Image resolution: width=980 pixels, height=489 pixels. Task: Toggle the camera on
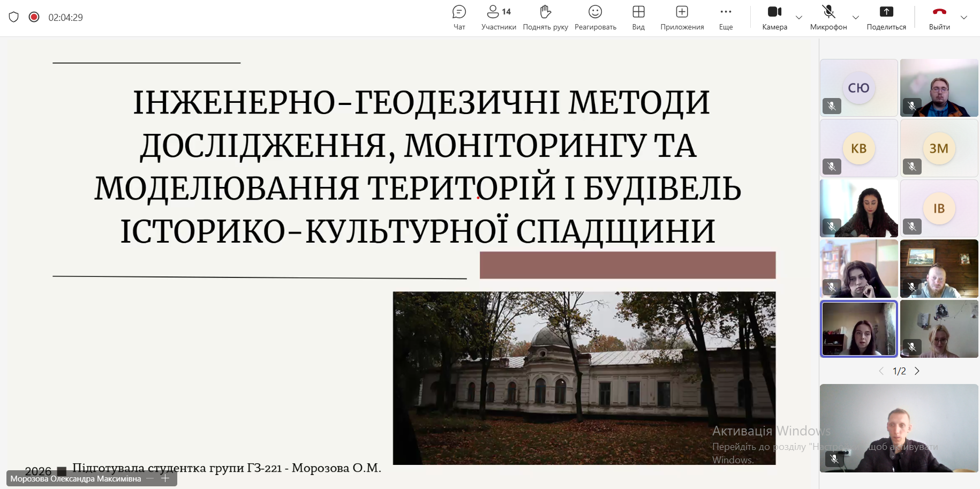[x=774, y=17]
